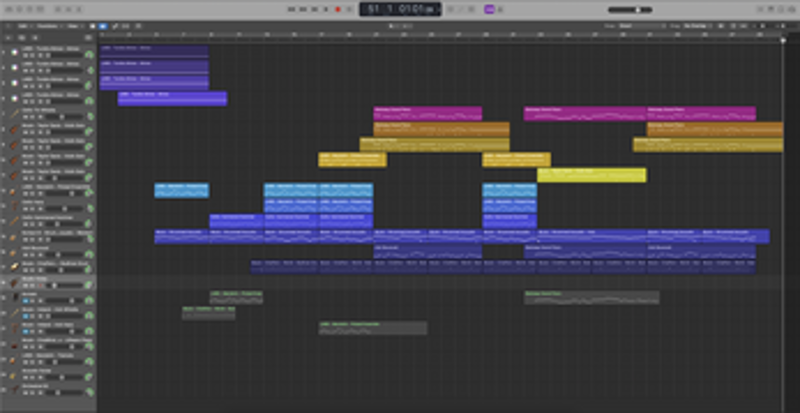Click the Fast Forward transport button
Viewport: 800px width, 413px height.
[x=301, y=9]
